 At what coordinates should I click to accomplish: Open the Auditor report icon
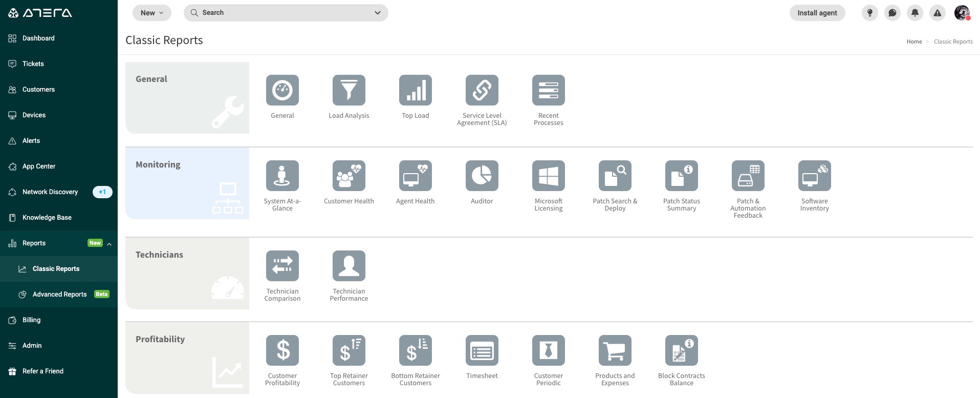pyautogui.click(x=482, y=176)
